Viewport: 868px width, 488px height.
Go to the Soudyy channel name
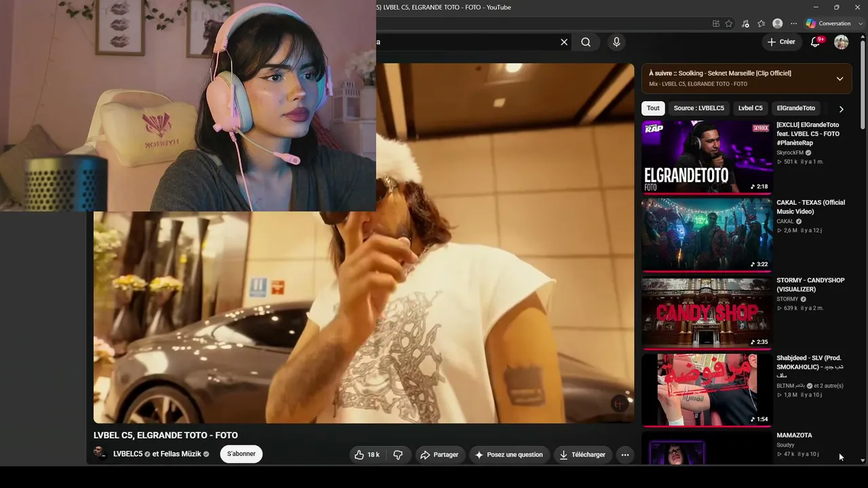pos(785,445)
